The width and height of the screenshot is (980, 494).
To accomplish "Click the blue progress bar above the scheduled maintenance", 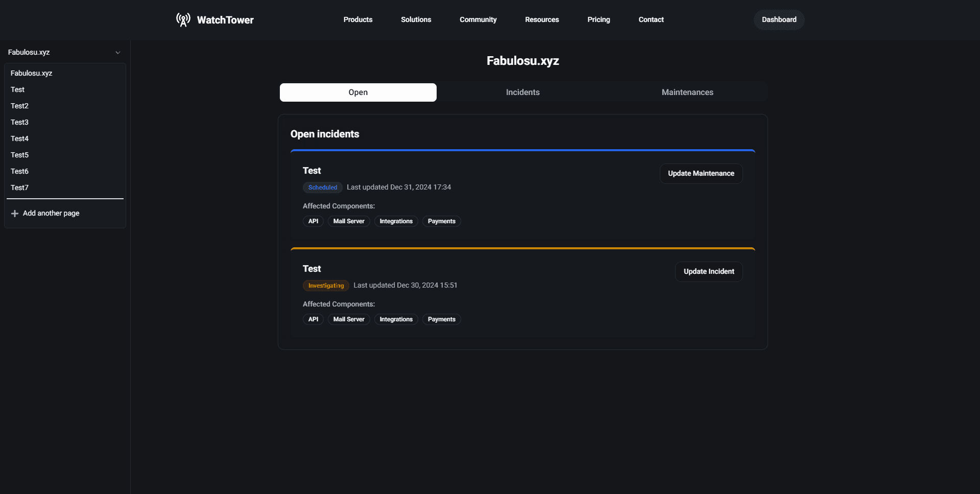I will 522,151.
